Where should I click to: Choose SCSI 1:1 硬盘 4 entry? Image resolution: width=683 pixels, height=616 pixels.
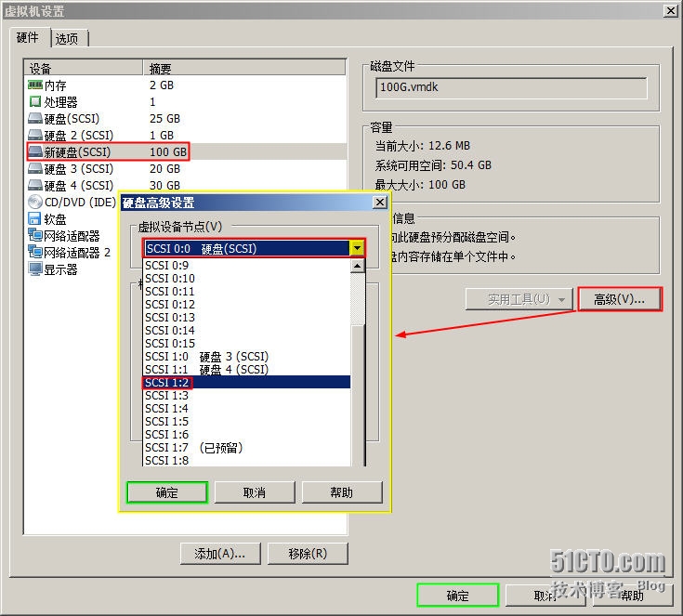click(246, 370)
